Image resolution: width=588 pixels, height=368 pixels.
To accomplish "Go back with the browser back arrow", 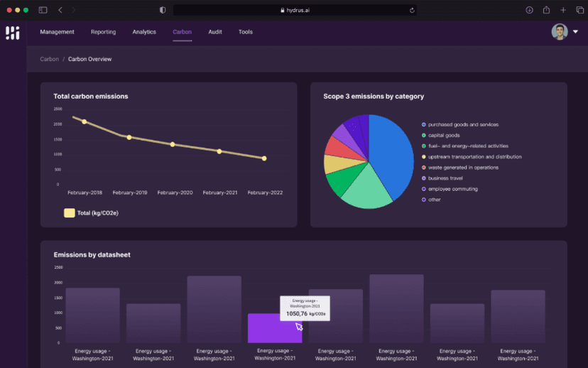I will (x=60, y=10).
